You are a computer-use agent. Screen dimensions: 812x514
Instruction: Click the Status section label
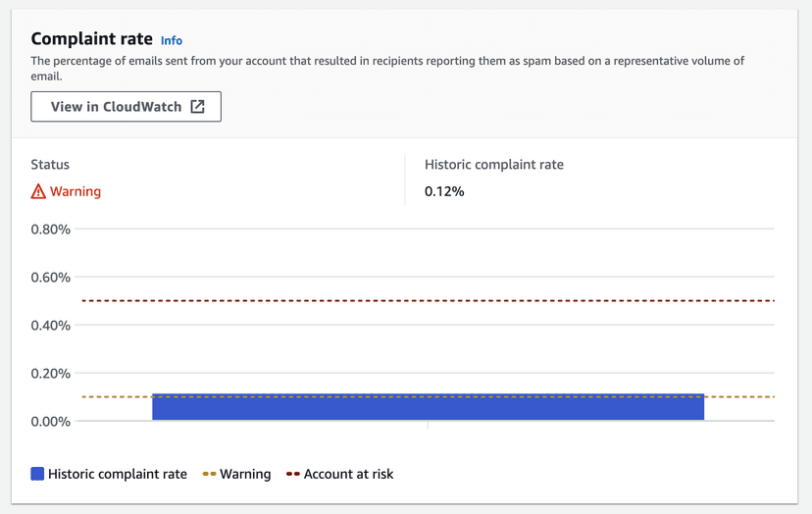click(50, 165)
